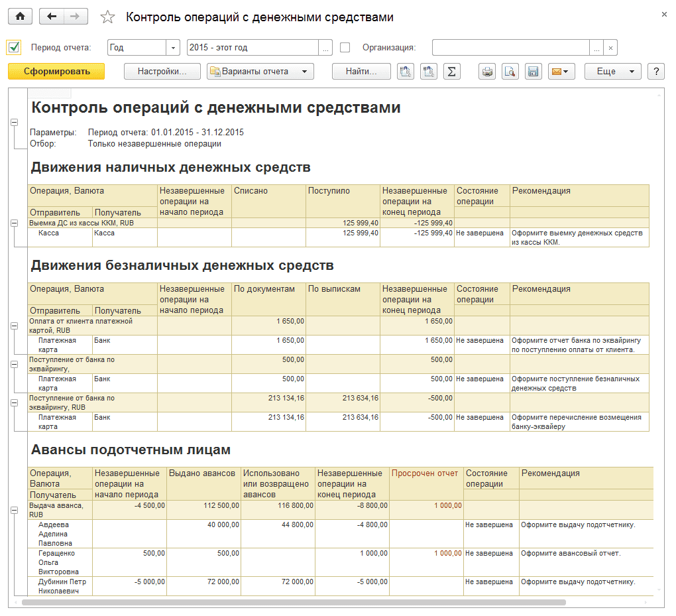This screenshot has width=676, height=616.
Task: Collapse the Выемка ДС из кассы ККМ group
Action: pos(14,223)
